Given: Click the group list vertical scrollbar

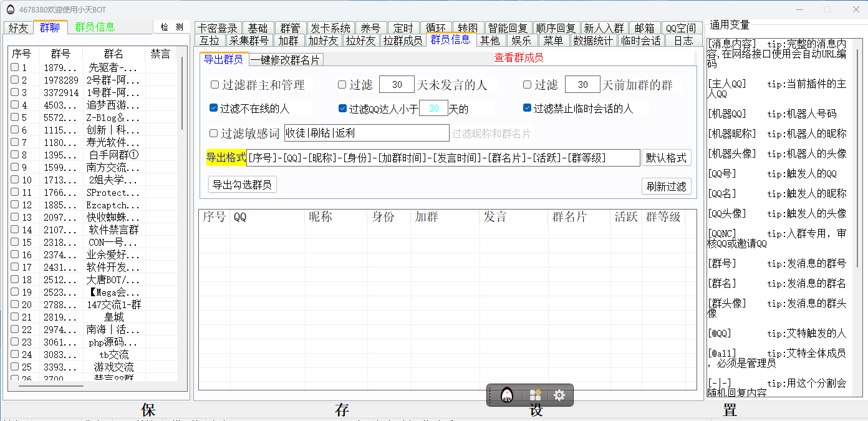Looking at the screenshot, I should [182, 94].
